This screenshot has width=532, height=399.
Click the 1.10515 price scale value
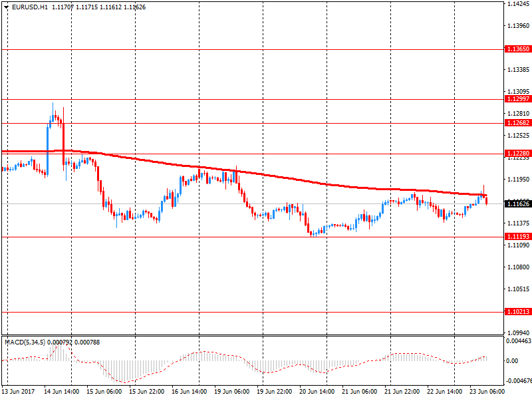pos(519,289)
